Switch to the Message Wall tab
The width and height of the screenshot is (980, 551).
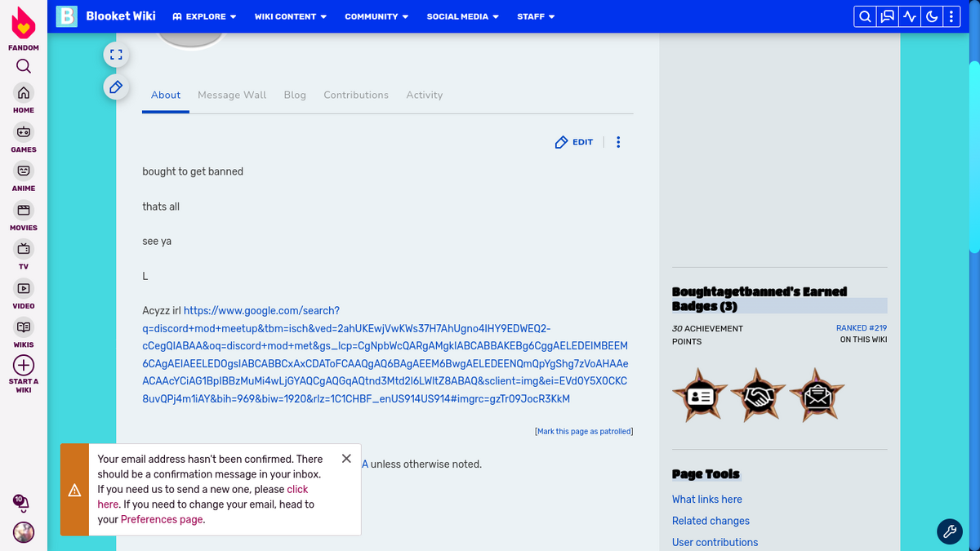coord(232,95)
